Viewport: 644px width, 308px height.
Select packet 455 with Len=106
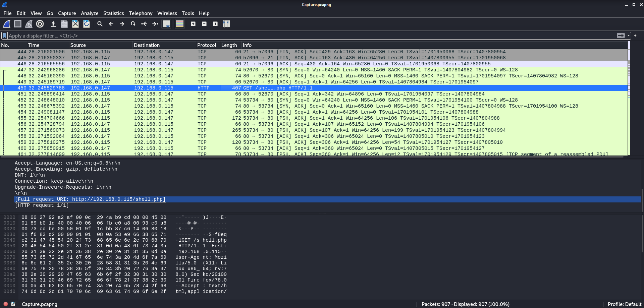click(314, 118)
